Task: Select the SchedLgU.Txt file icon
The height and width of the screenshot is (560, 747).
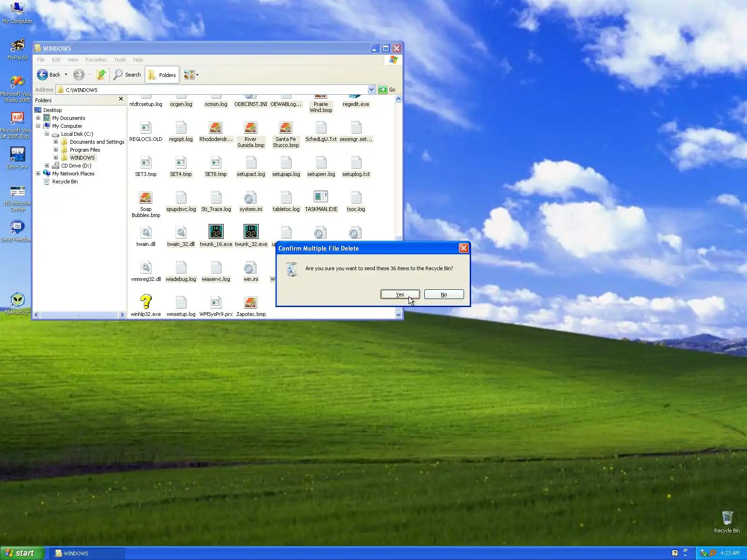Action: pyautogui.click(x=321, y=127)
